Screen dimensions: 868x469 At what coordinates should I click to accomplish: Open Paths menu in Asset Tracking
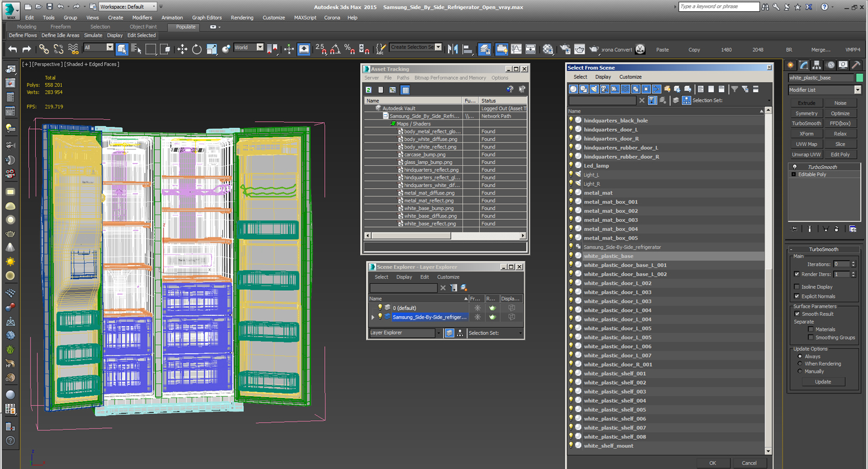pos(403,77)
